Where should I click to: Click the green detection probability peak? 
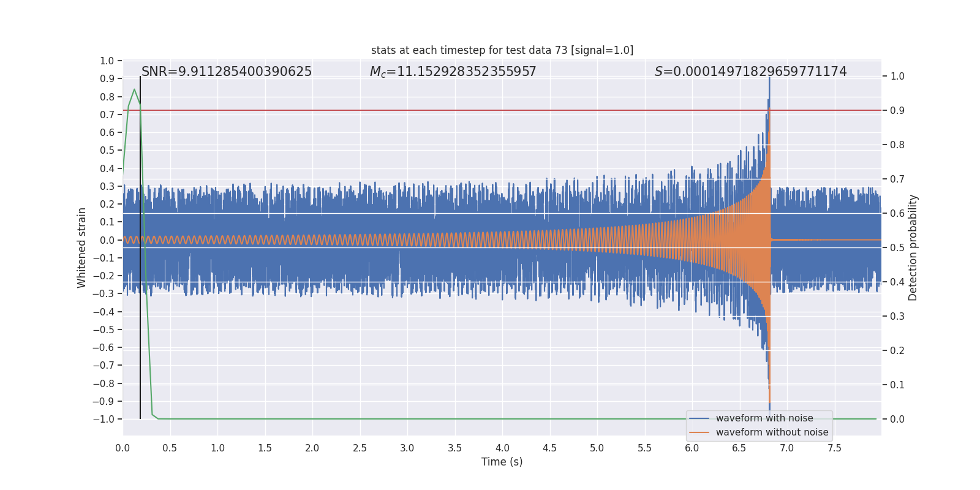click(134, 90)
